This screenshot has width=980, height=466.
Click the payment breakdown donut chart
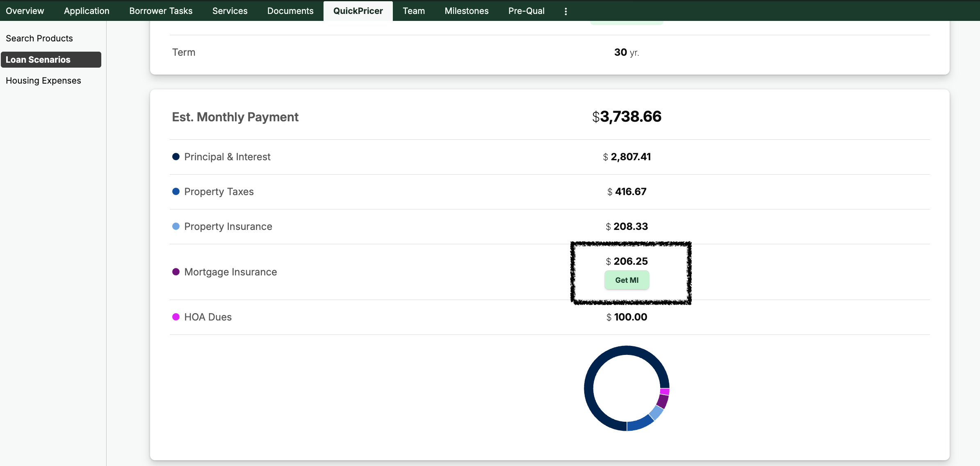[x=627, y=388]
